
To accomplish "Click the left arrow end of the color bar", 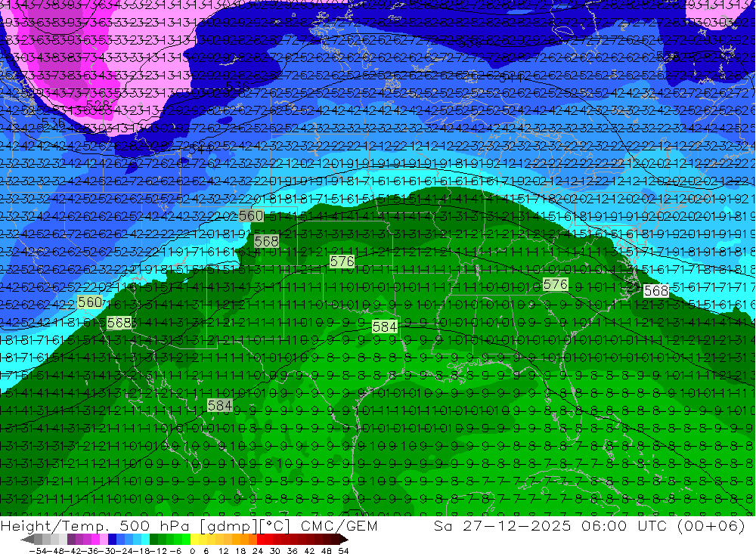I will pyautogui.click(x=27, y=540).
